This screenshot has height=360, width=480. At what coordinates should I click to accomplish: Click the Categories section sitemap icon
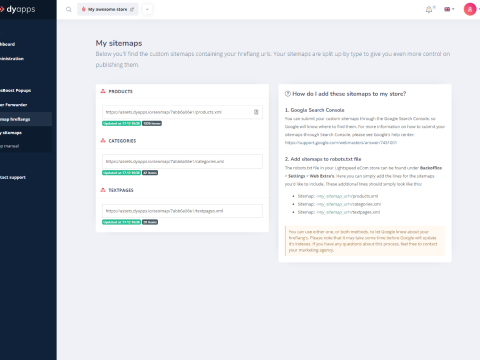[103, 140]
